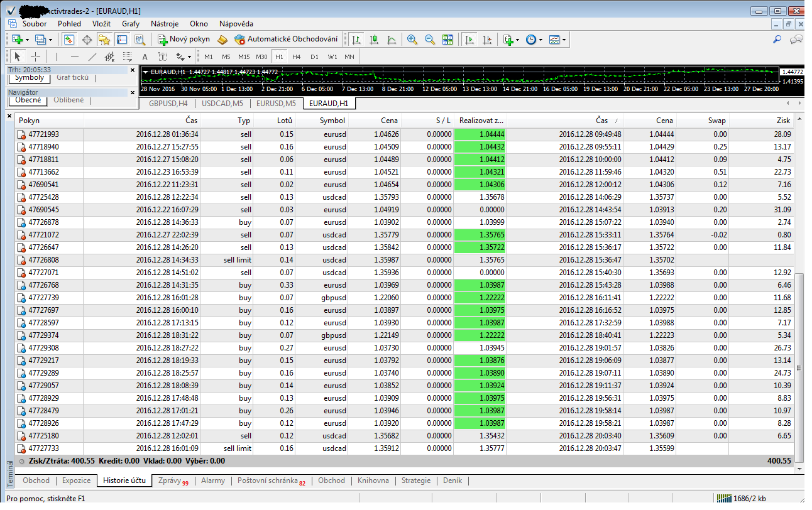Choose the trendline drawing tool
812x510 pixels.
pos(92,57)
